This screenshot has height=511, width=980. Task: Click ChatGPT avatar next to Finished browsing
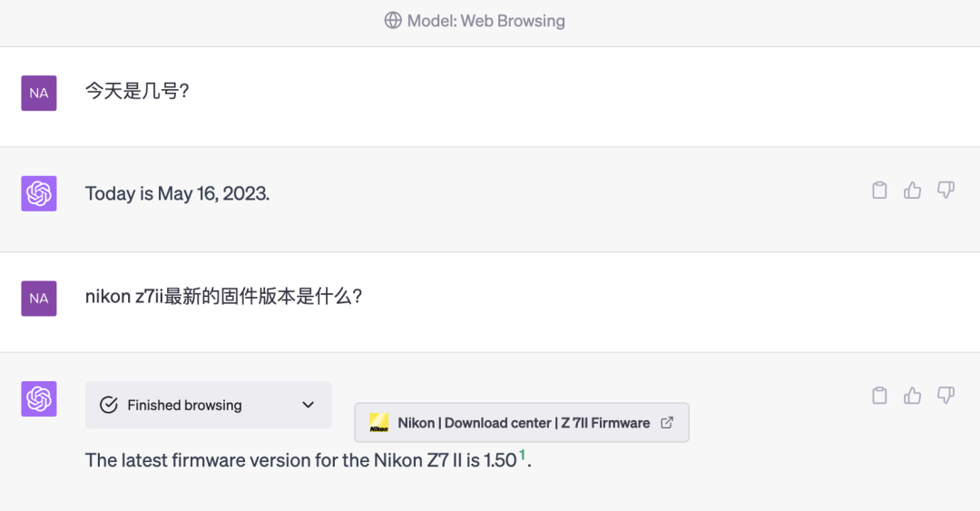pos(39,398)
